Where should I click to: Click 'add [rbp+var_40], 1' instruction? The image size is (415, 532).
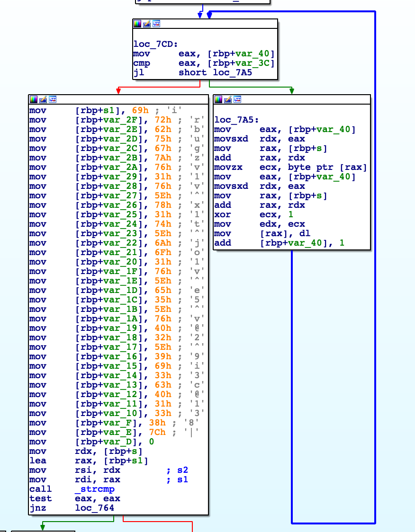pos(279,243)
